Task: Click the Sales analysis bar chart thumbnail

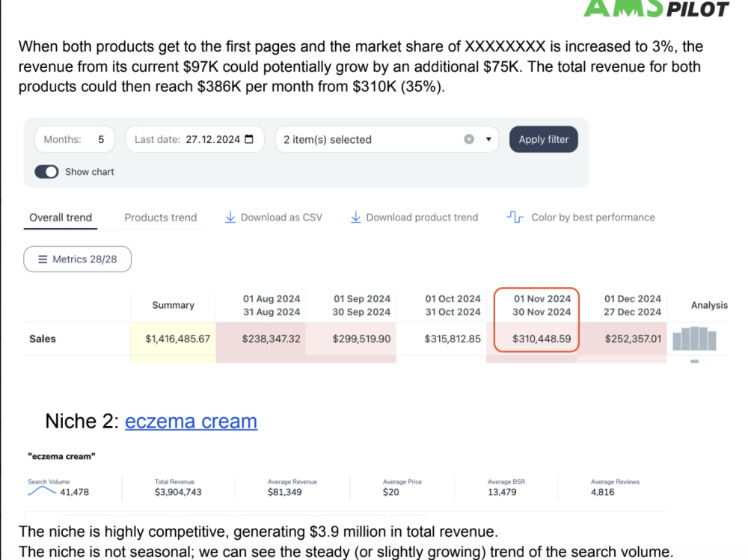Action: tap(695, 339)
